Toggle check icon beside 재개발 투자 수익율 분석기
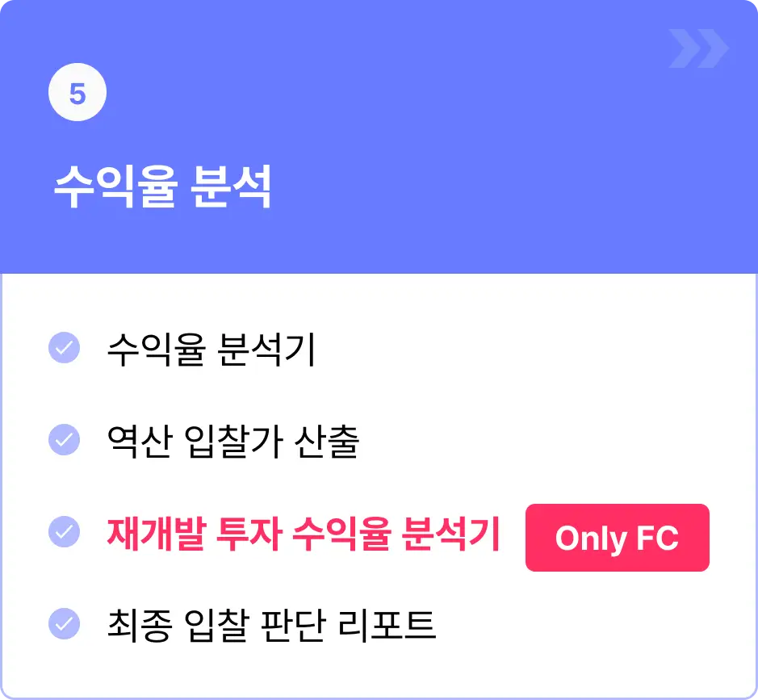Screen dimensions: 758x700 tap(65, 532)
